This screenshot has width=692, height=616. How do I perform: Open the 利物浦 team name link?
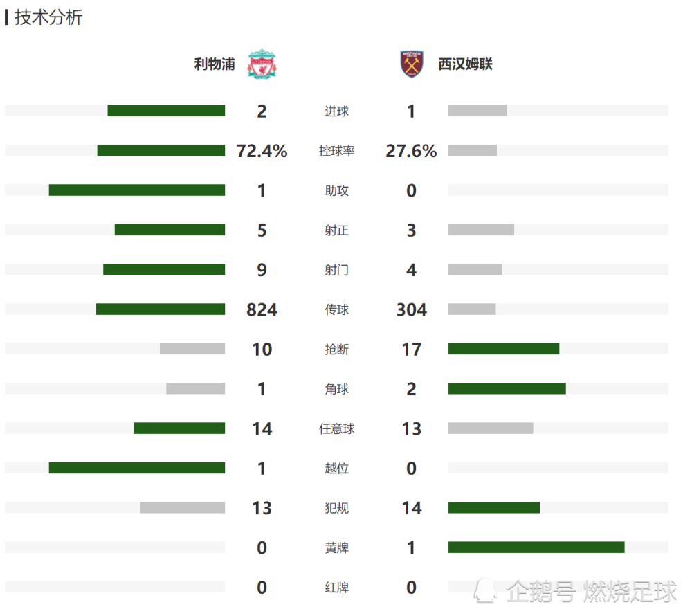215,64
